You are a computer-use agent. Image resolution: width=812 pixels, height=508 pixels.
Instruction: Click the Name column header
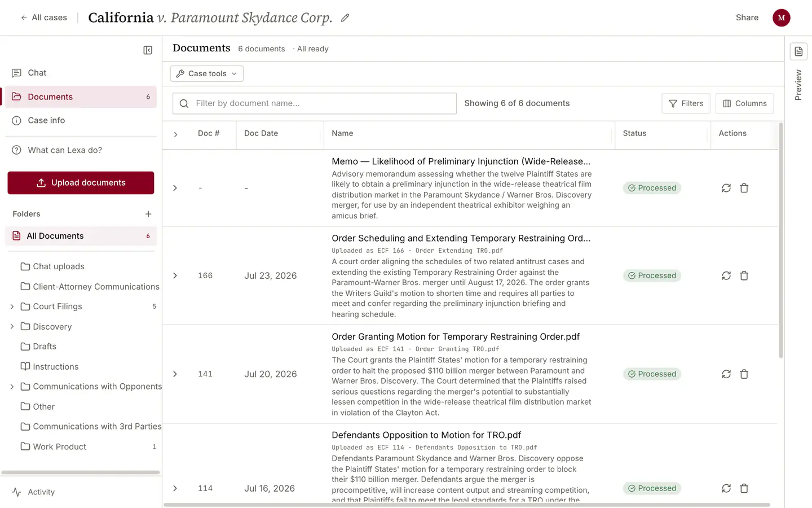342,133
